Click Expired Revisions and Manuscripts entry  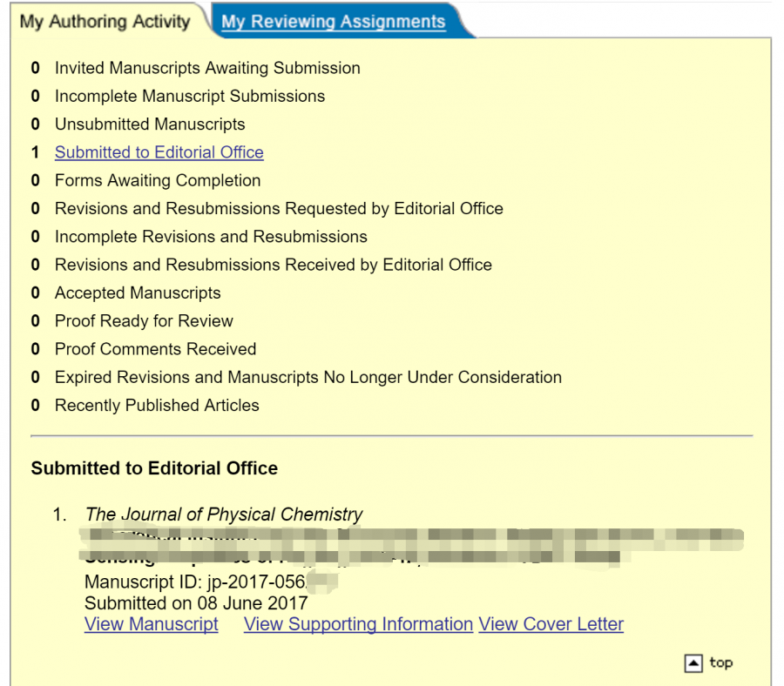[x=308, y=377]
